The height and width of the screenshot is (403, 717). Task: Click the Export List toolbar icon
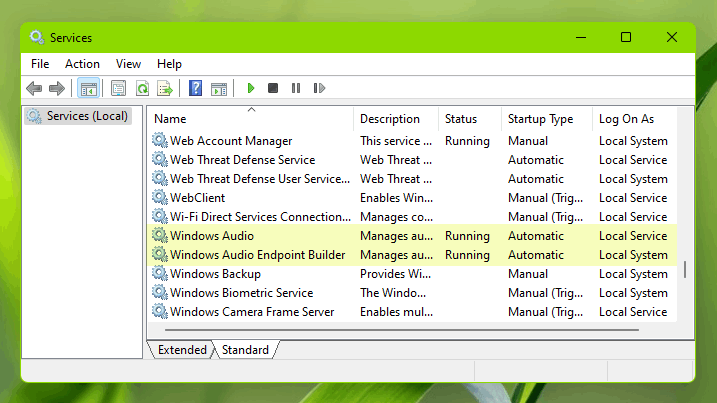[165, 88]
